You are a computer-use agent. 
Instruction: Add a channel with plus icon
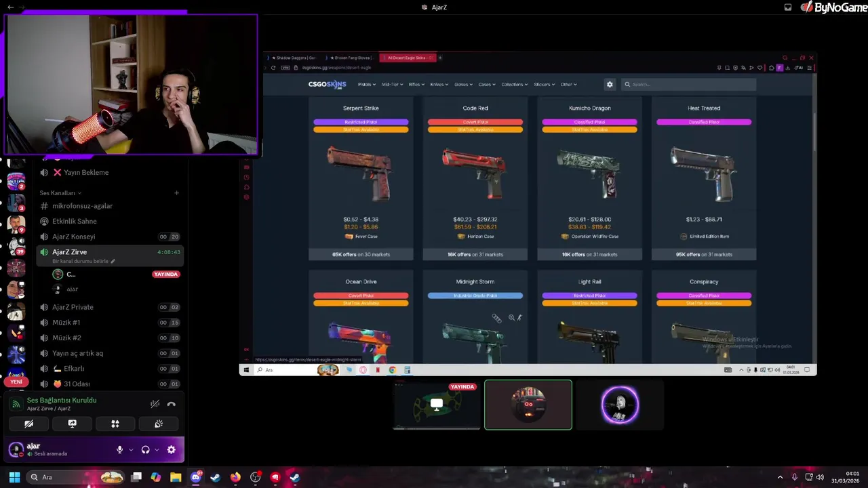[x=176, y=193]
